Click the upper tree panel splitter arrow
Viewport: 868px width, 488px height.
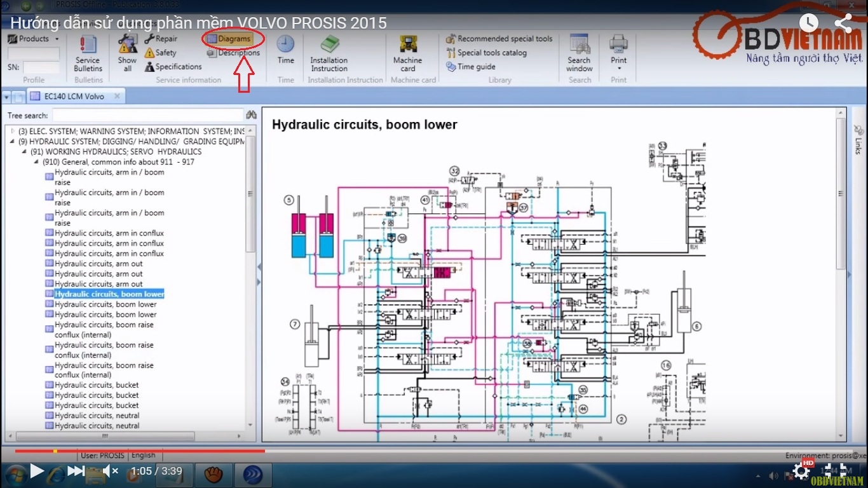coord(259,266)
